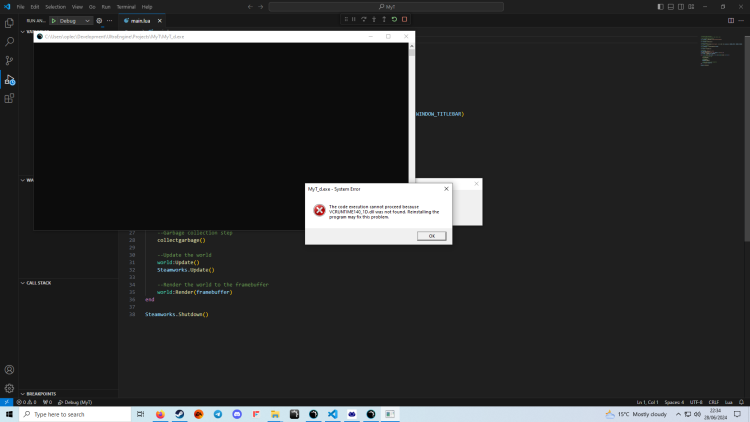This screenshot has height=422, width=750.
Task: Open the Selection menu
Action: 55,7
